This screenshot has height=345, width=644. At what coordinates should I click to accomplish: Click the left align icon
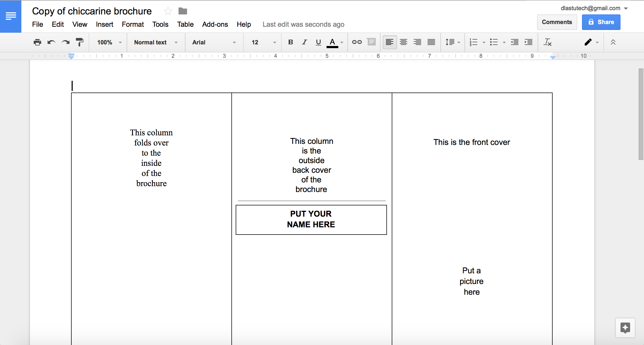[x=389, y=42]
